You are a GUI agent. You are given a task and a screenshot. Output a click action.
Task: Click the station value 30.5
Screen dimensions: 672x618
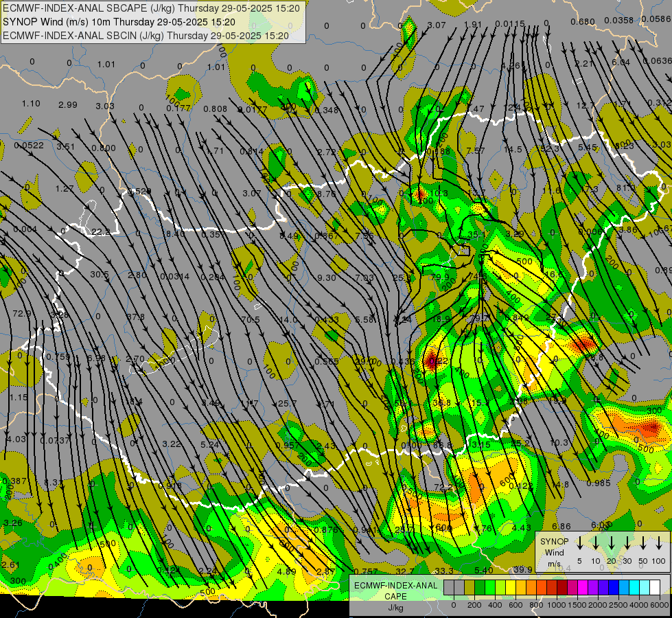click(100, 275)
